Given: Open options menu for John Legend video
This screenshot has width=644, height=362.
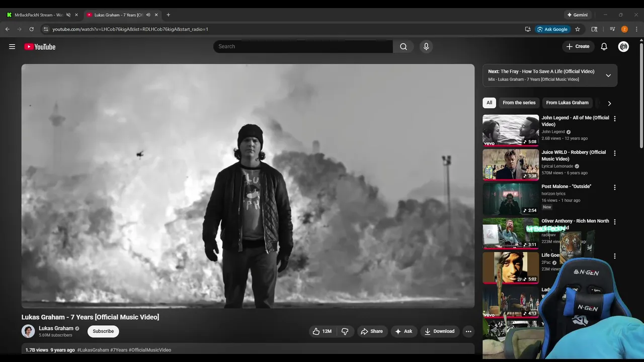Looking at the screenshot, I should pyautogui.click(x=614, y=119).
